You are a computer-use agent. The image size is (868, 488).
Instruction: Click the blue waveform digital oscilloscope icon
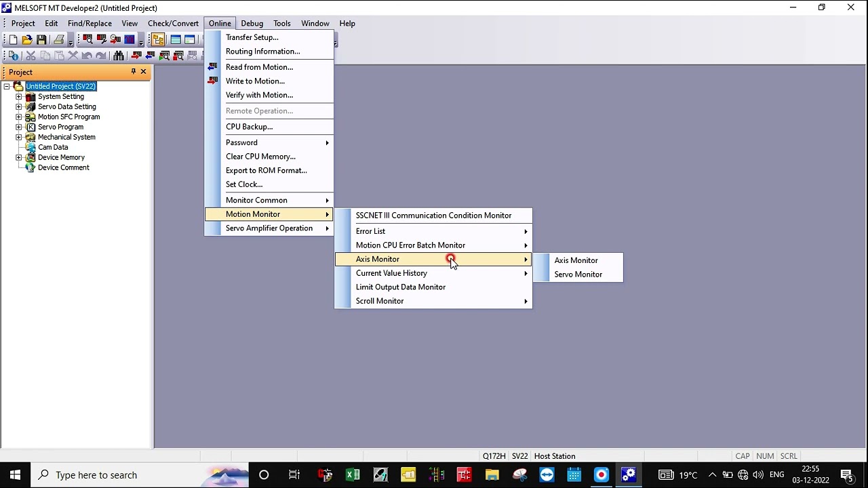pyautogui.click(x=130, y=39)
